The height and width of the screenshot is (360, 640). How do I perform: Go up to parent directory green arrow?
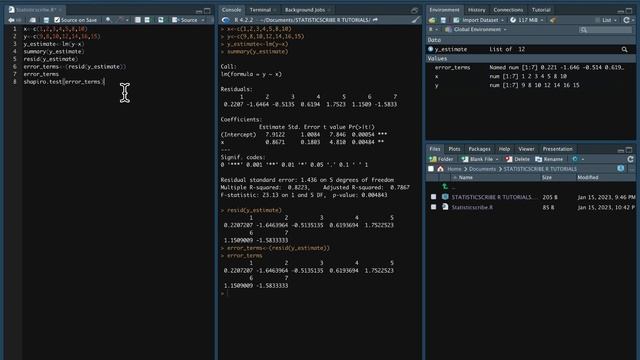coord(445,187)
